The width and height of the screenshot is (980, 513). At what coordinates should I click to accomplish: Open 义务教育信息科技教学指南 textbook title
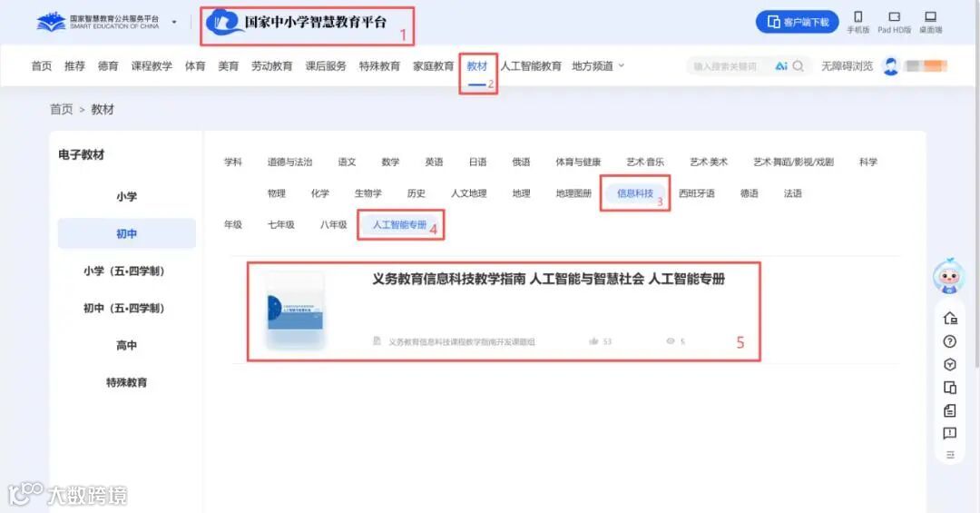(x=549, y=279)
